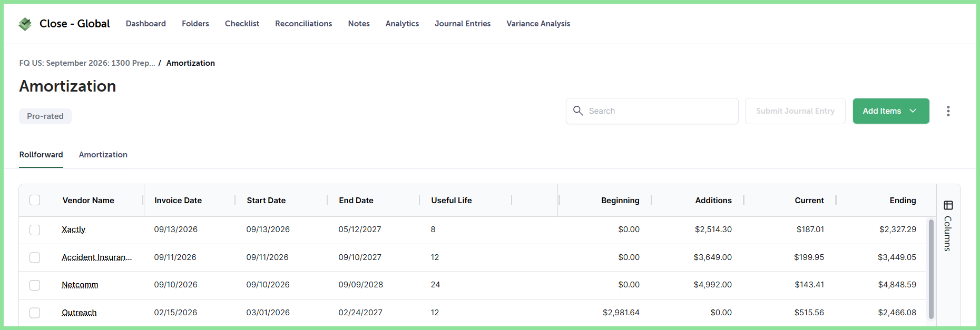Click the $515.56 current cell
This screenshot has width=980, height=330.
tap(809, 313)
